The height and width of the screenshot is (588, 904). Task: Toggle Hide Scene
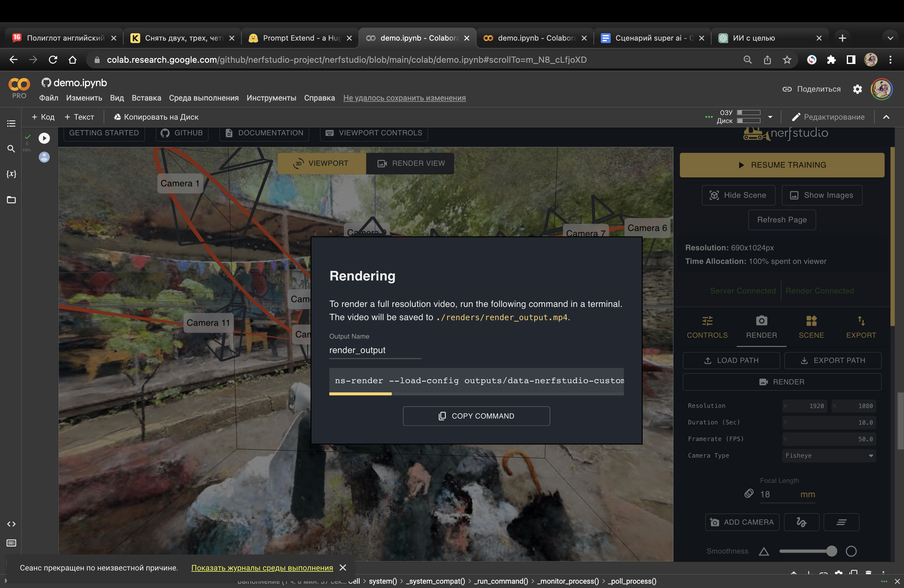[738, 195]
